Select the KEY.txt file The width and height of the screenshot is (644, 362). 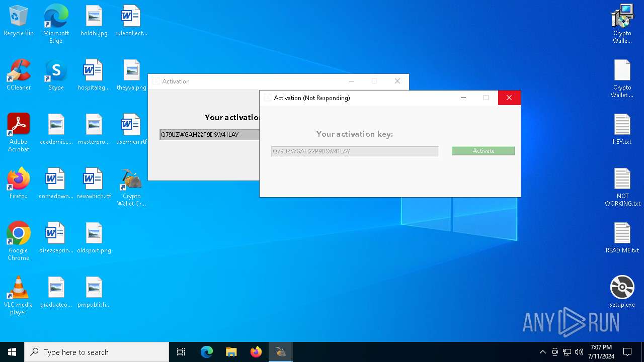coord(622,130)
